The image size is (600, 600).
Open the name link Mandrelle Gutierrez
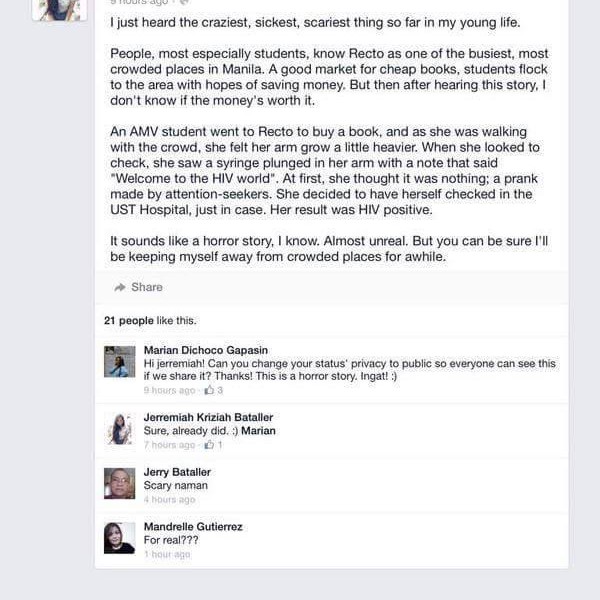[x=193, y=527]
